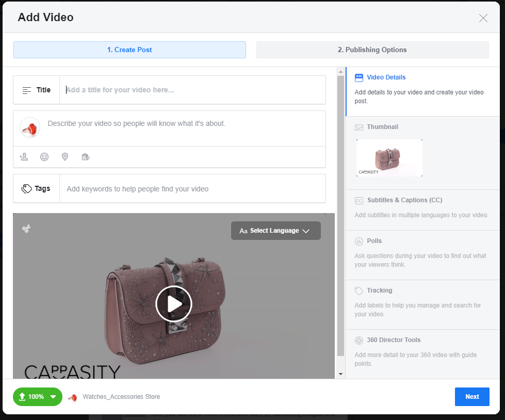
Task: Click the tag product shopping bag icon
Action: click(86, 157)
